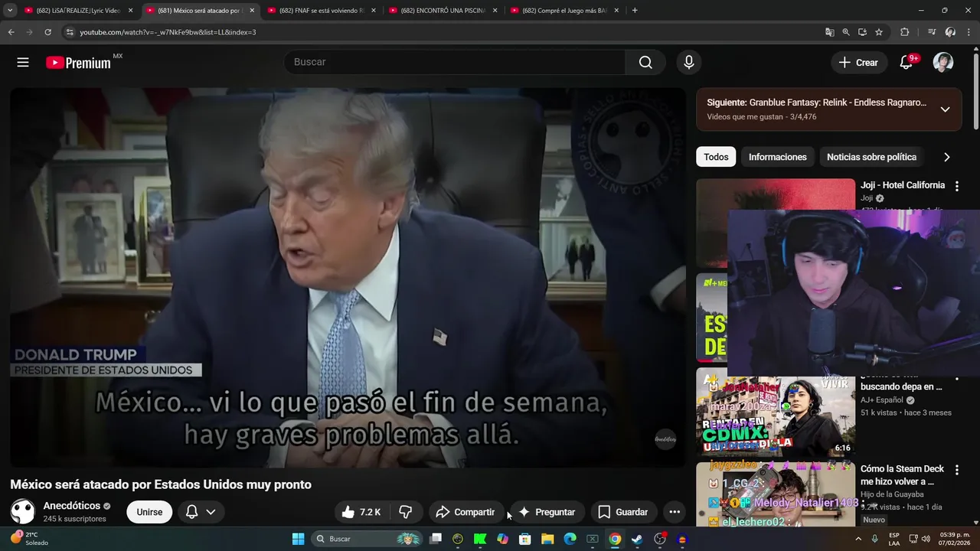Open the Windows Start menu
Viewport: 980px width, 551px height.
(x=298, y=539)
